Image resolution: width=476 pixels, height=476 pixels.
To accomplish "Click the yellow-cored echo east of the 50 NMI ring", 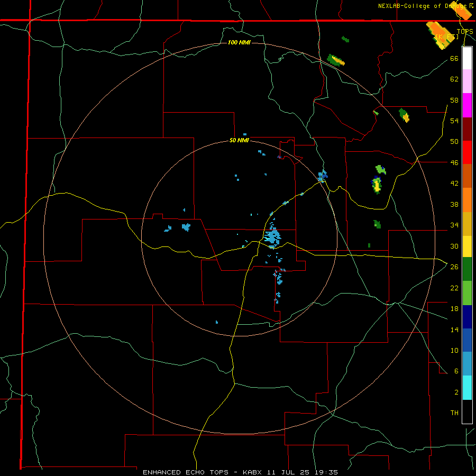I will [377, 185].
